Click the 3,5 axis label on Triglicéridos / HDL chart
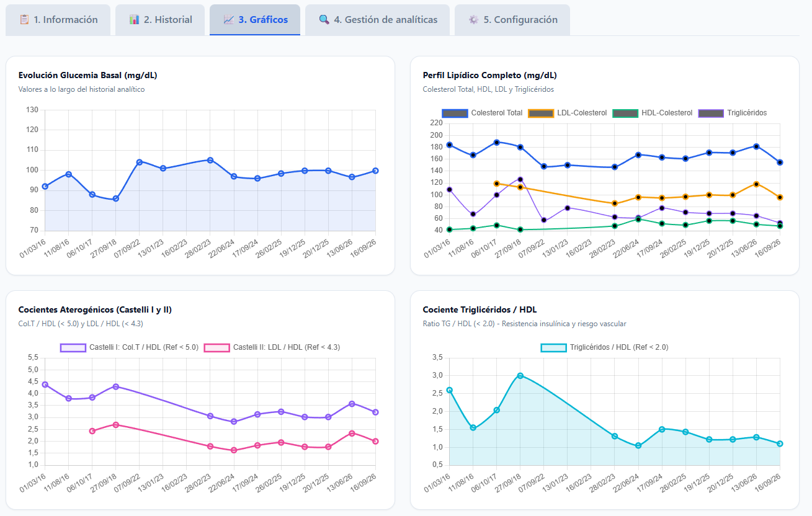 pos(437,357)
